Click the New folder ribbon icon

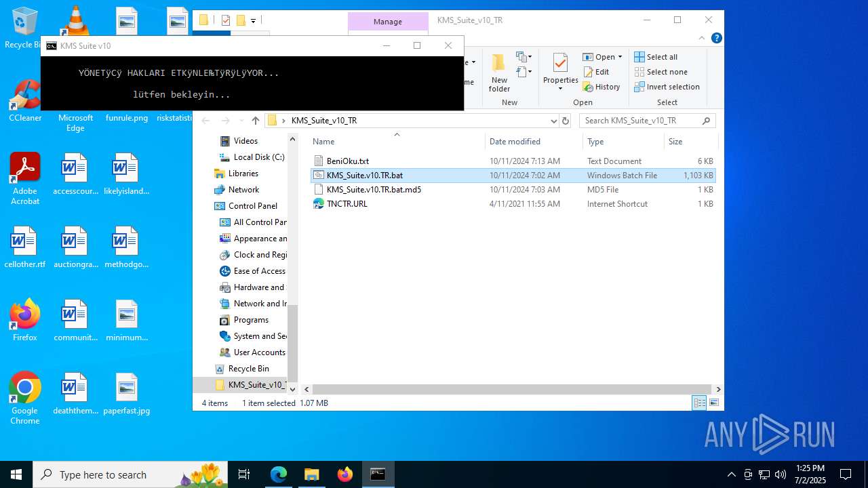tap(498, 73)
